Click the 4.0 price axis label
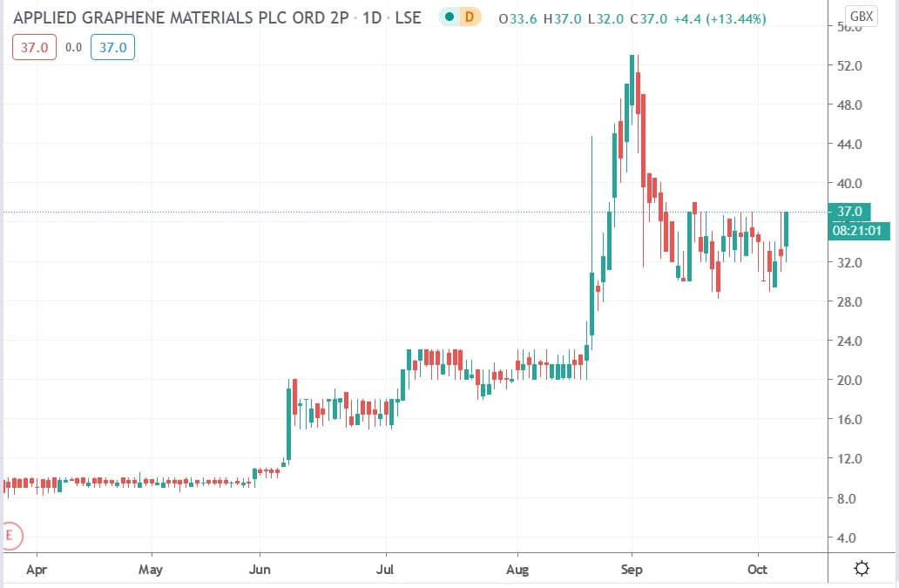 click(x=846, y=537)
